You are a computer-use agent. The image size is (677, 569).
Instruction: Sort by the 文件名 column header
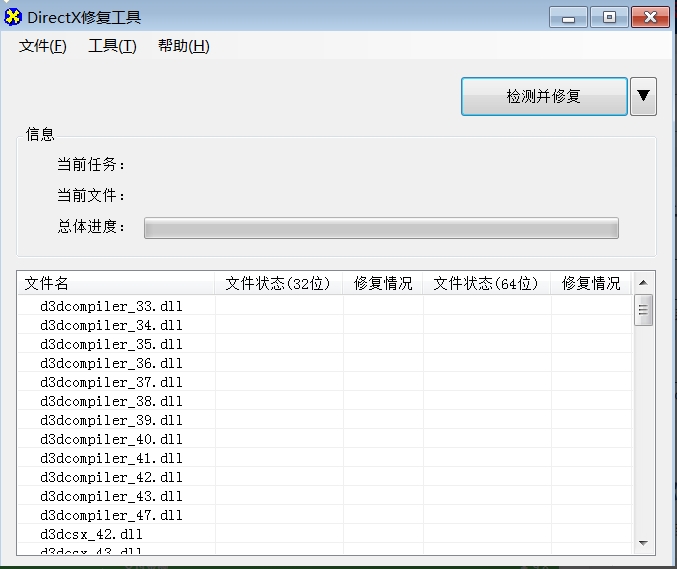click(x=116, y=283)
